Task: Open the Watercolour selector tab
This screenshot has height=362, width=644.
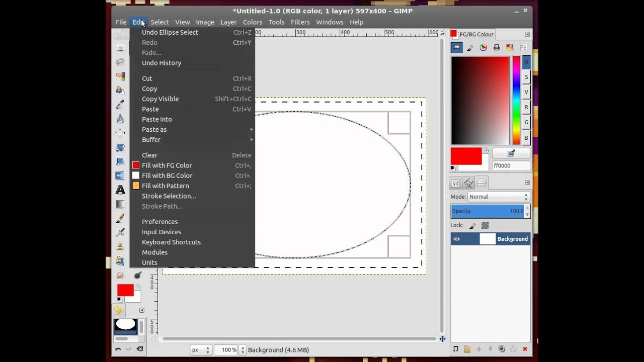Action: (x=470, y=47)
